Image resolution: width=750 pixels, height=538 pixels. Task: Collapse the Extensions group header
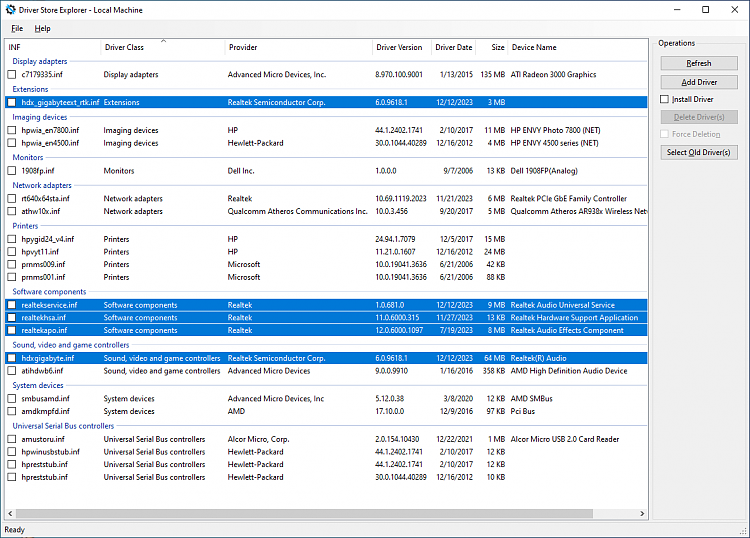click(30, 89)
